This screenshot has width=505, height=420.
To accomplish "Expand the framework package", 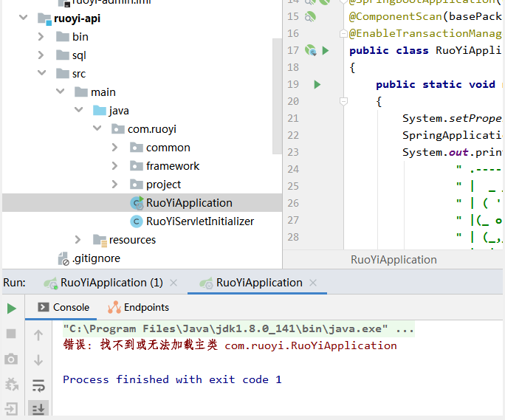I will click(114, 166).
